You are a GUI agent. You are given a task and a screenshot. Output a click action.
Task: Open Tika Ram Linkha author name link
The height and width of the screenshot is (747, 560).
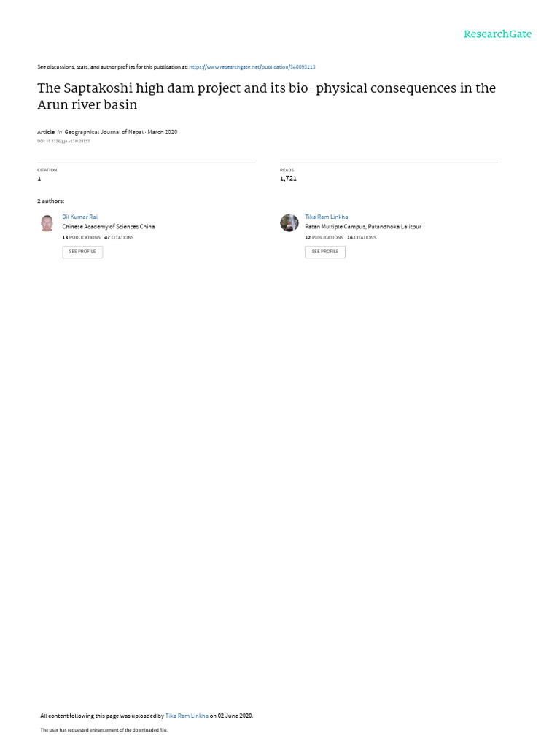(x=326, y=217)
